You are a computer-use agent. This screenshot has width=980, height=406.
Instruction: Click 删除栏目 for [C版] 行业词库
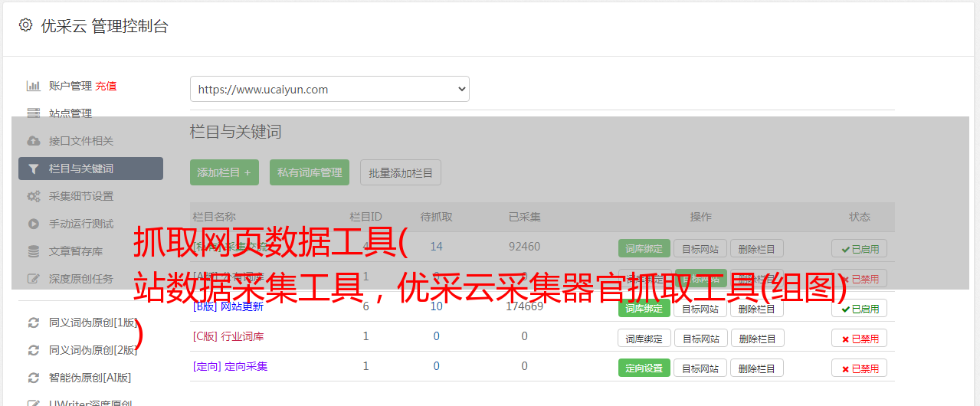point(756,338)
